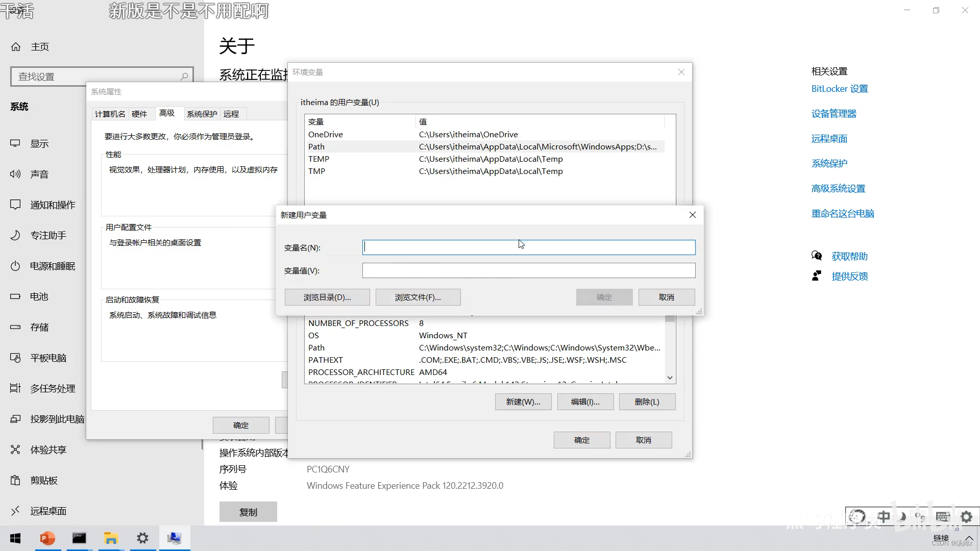Open the Windows Start menu
The height and width of the screenshot is (551, 980).
pos(15,538)
